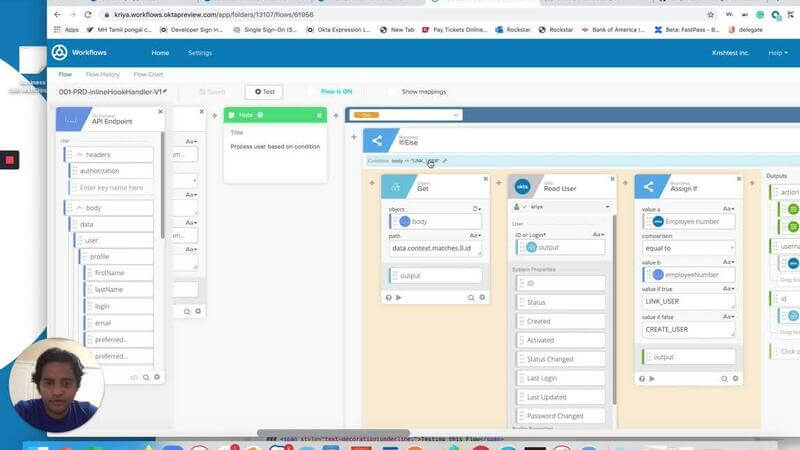This screenshot has width=800, height=450.
Task: Click the Test button
Action: (265, 91)
